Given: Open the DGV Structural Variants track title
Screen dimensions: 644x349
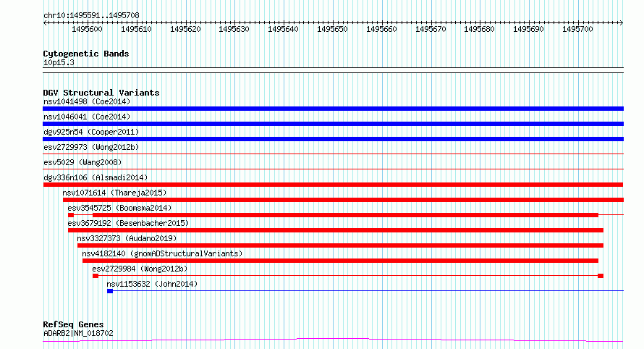Looking at the screenshot, I should tap(101, 93).
